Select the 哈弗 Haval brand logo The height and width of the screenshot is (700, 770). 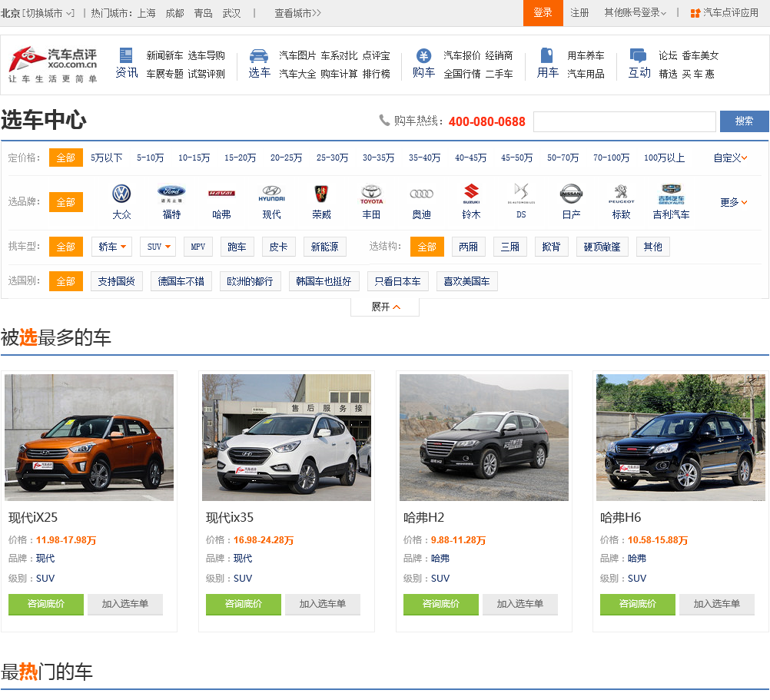pos(221,194)
